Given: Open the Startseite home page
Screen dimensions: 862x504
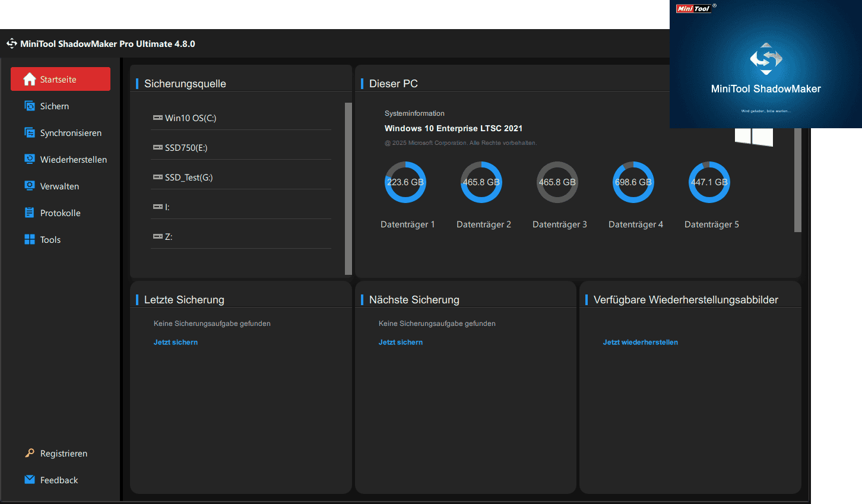Looking at the screenshot, I should click(61, 79).
